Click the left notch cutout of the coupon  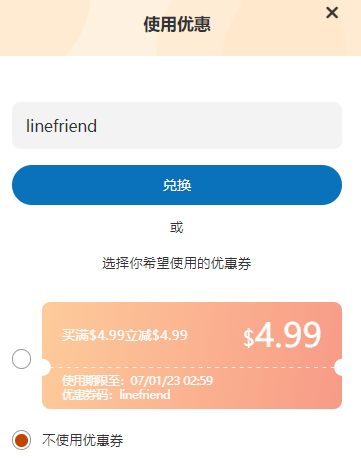46,367
